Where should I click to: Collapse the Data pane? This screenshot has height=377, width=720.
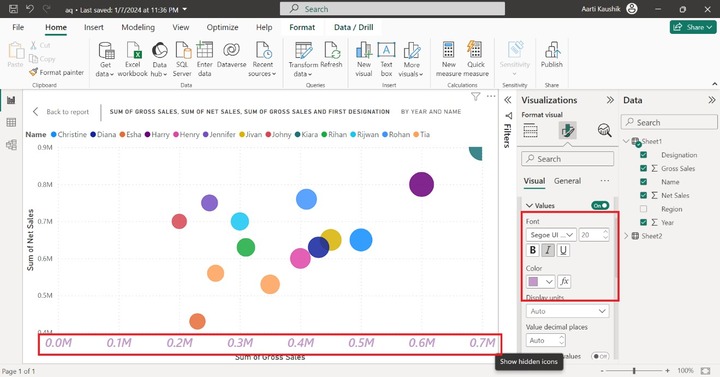coord(711,100)
